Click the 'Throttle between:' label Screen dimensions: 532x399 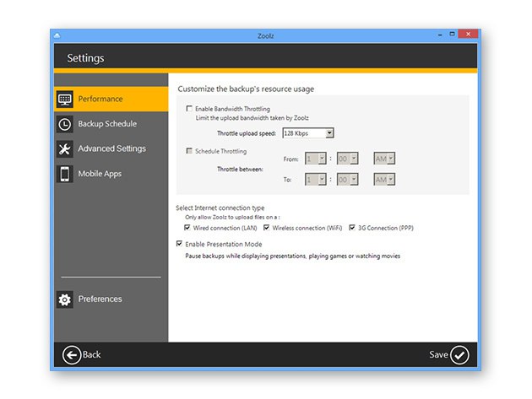(x=240, y=170)
